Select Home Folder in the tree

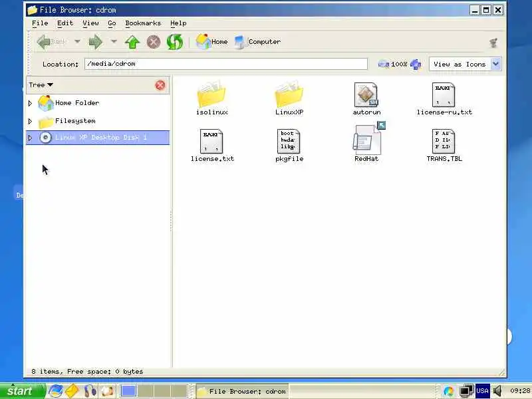(69, 103)
